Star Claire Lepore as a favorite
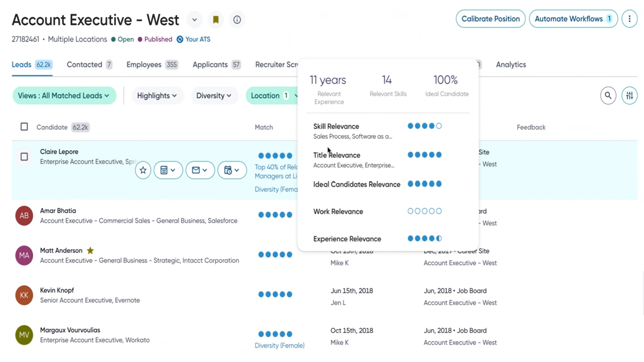The image size is (644, 362). [143, 170]
